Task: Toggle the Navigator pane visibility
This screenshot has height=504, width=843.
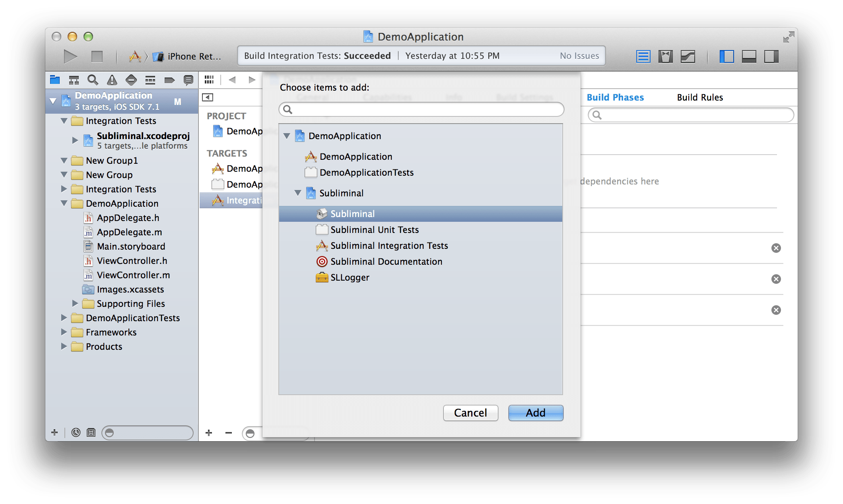Action: click(x=726, y=56)
